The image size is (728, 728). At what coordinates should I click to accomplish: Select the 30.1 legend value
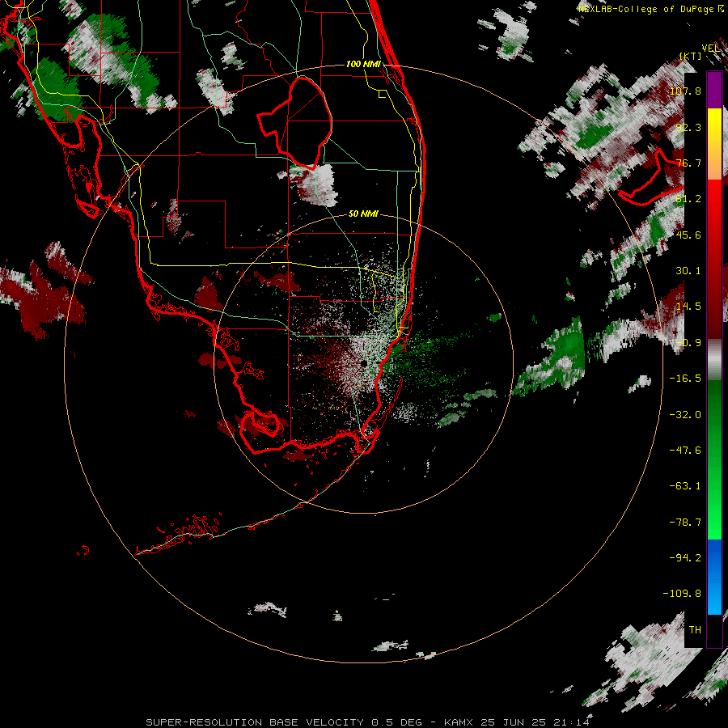click(x=688, y=271)
